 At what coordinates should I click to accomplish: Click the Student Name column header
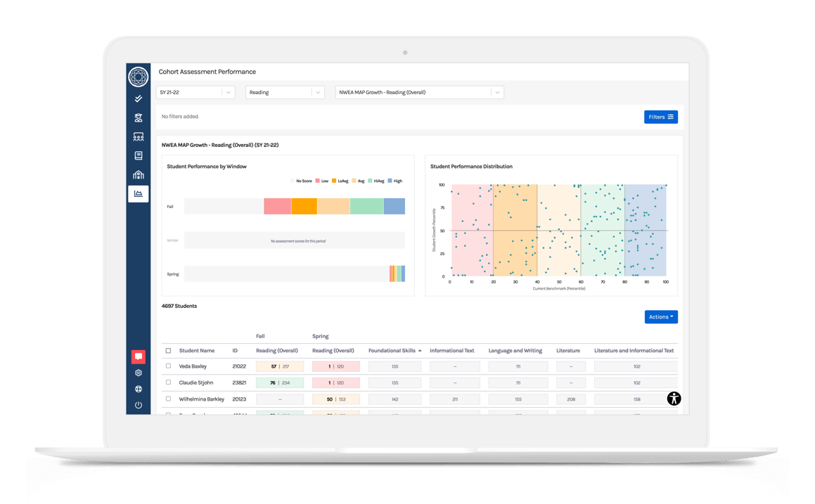197,351
